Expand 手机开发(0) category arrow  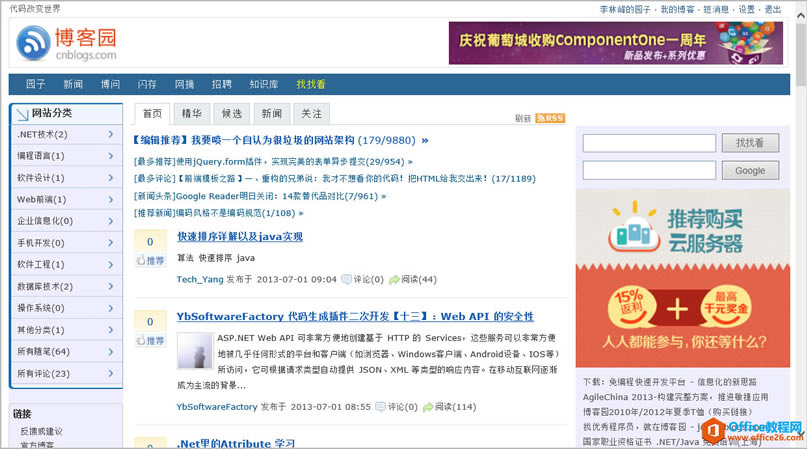(x=111, y=243)
